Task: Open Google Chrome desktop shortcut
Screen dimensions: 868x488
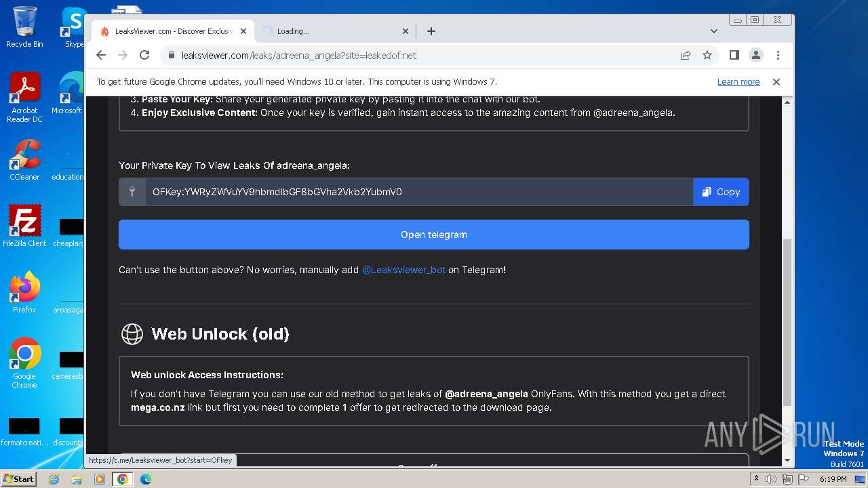Action: coord(24,363)
